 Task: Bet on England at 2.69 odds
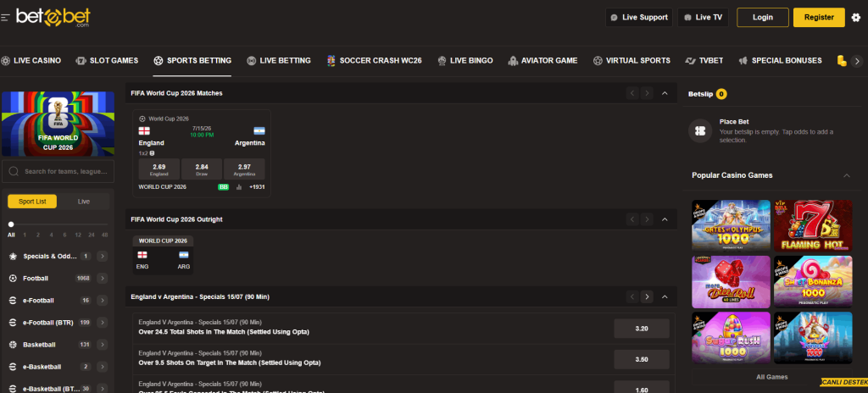pos(159,169)
